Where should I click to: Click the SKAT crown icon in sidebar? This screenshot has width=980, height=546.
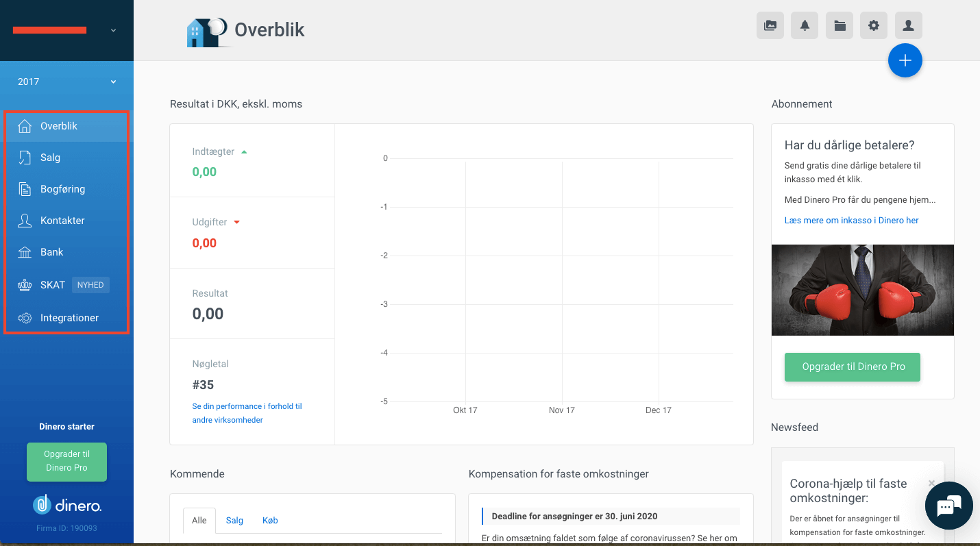click(25, 285)
